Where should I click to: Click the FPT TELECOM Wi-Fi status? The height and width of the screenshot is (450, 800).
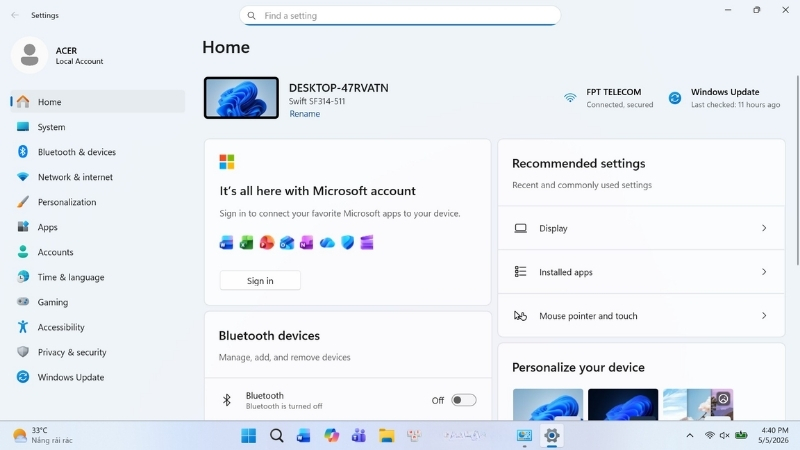click(x=609, y=97)
